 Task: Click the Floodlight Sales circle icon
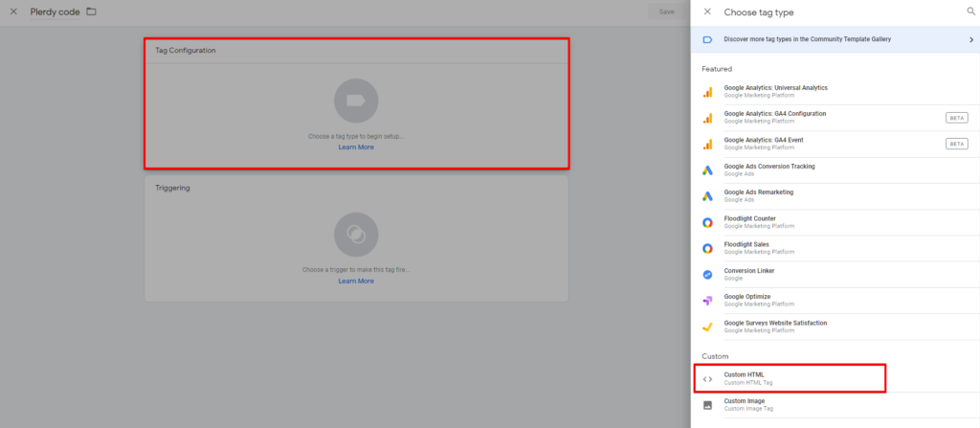tap(707, 248)
